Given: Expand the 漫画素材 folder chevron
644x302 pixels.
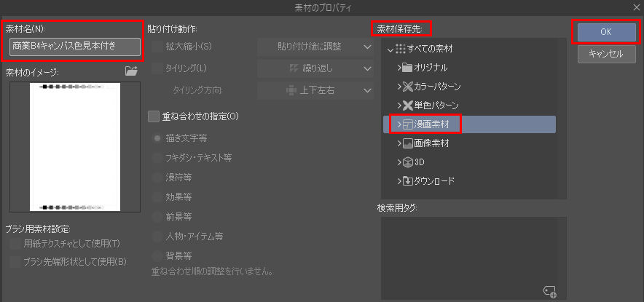Looking at the screenshot, I should (399, 124).
